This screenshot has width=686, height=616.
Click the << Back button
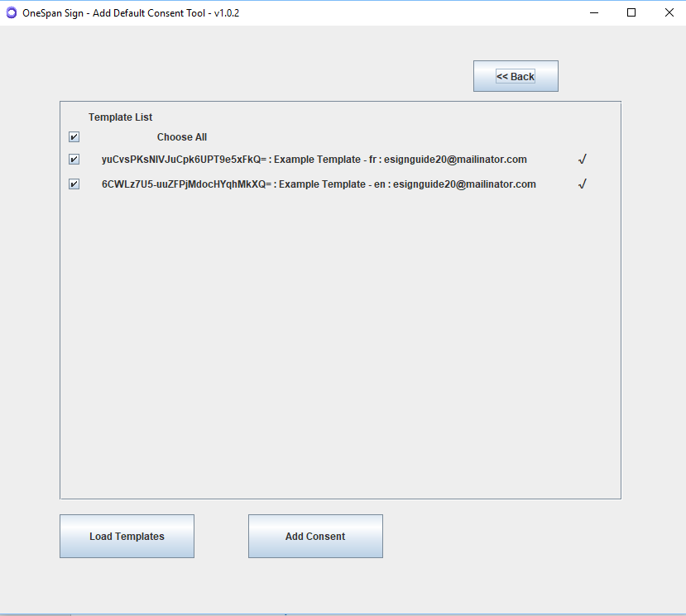[516, 76]
